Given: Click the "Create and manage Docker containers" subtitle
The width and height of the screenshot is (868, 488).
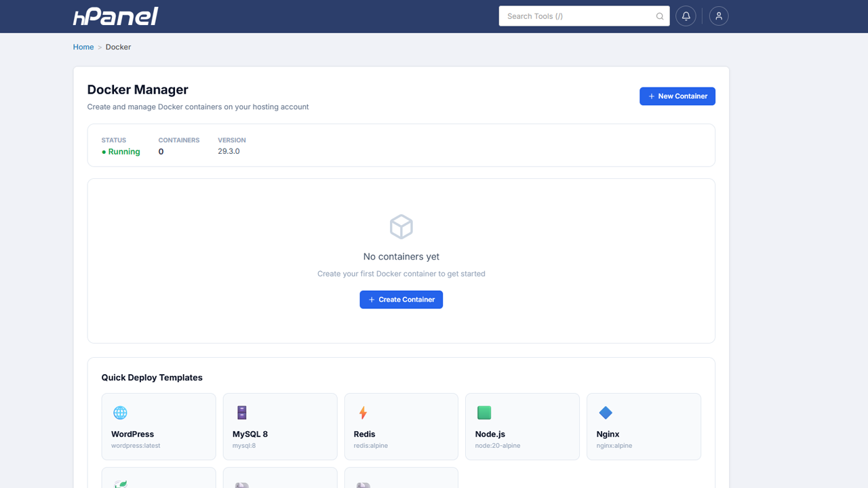Looking at the screenshot, I should [x=198, y=106].
